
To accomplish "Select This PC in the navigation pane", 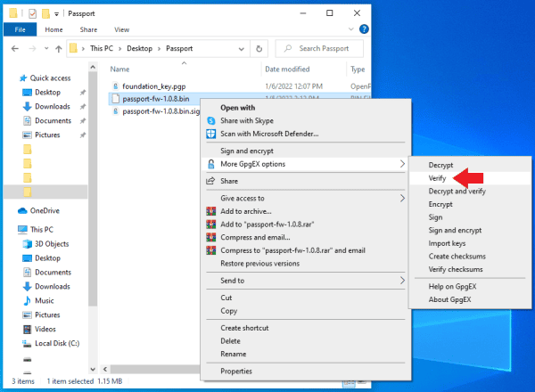I will (x=42, y=229).
